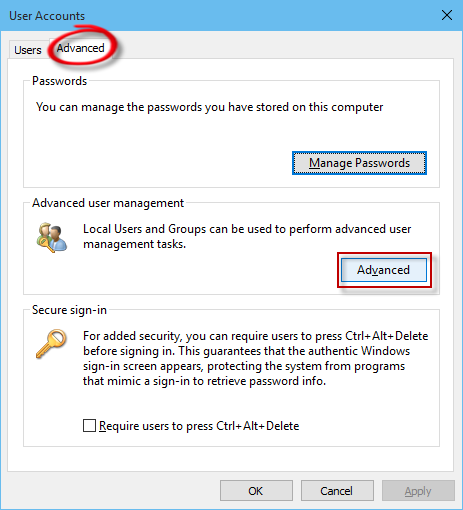Screen dimensions: 463x510
Task: Dismiss the dialog with Cancel
Action: click(x=337, y=491)
